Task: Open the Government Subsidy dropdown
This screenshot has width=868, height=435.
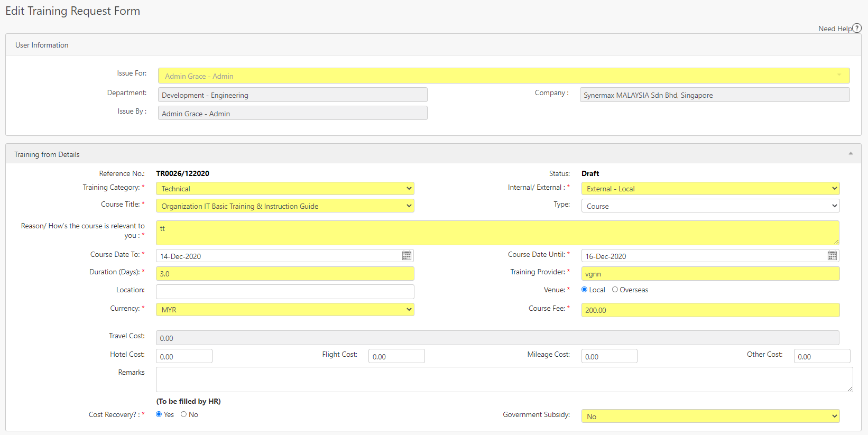Action: [x=710, y=416]
